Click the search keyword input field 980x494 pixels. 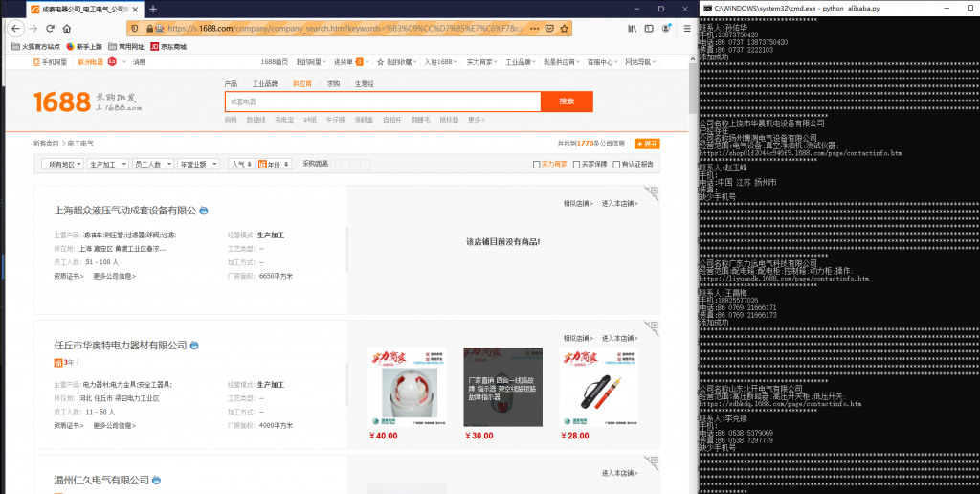383,101
